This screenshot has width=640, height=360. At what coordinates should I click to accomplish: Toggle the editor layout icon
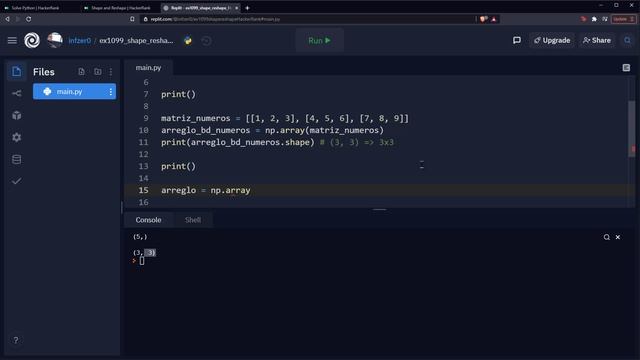(x=626, y=68)
